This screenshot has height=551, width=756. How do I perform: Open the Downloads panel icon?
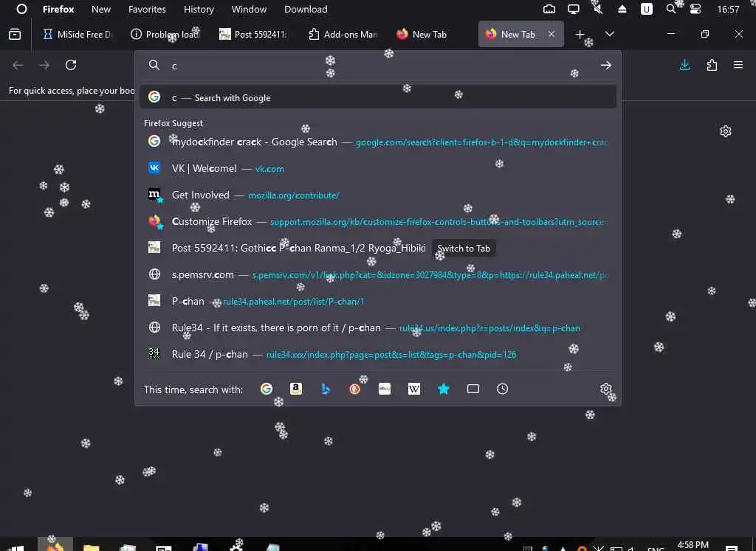[684, 65]
